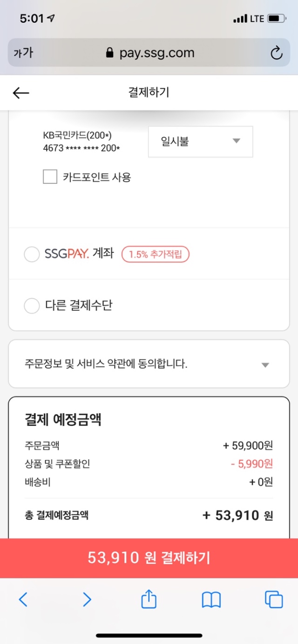Select the 다른 결제수단 radio button

tap(32, 306)
